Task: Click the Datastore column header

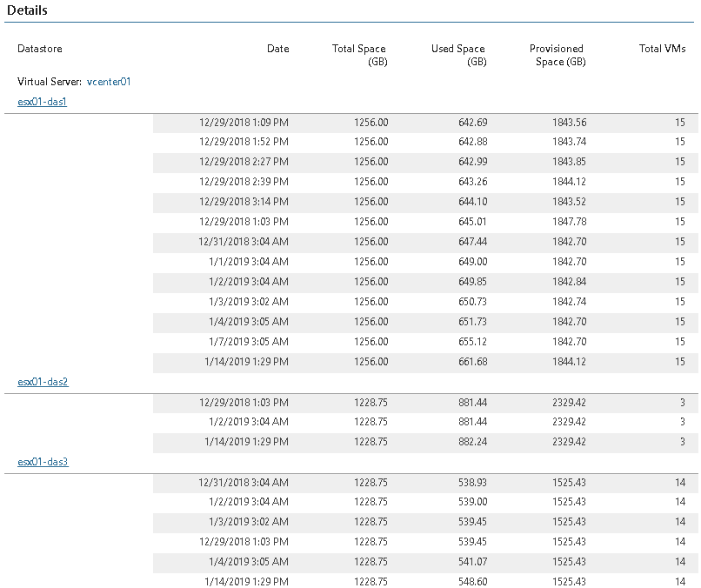Action: [x=40, y=49]
